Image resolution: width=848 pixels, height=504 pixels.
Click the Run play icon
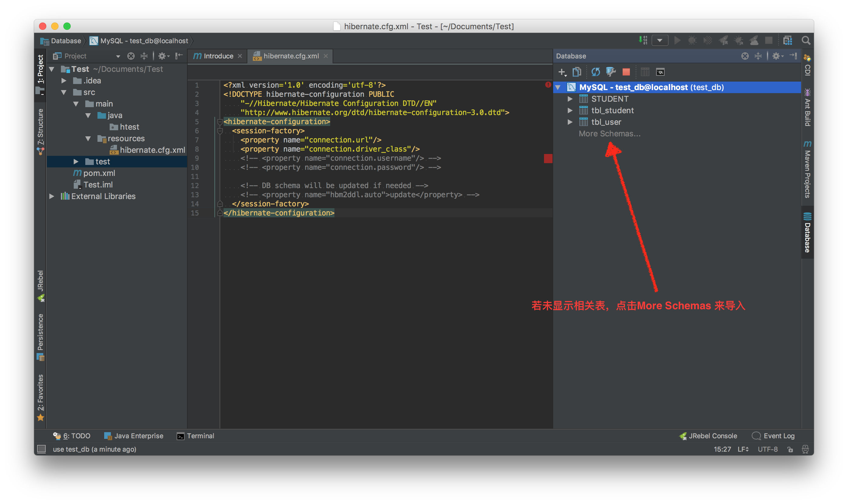[677, 40]
